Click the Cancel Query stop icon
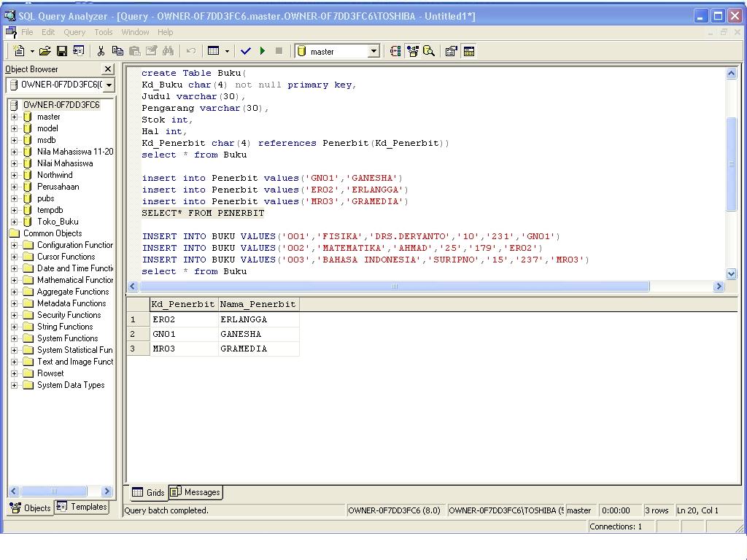Screen dimensions: 747x560 pyautogui.click(x=279, y=51)
